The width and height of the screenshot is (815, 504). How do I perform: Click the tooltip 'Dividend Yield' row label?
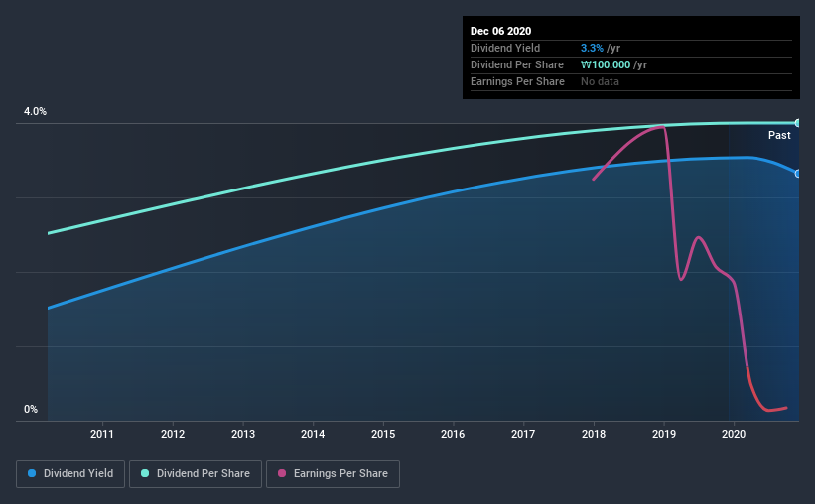click(x=505, y=48)
